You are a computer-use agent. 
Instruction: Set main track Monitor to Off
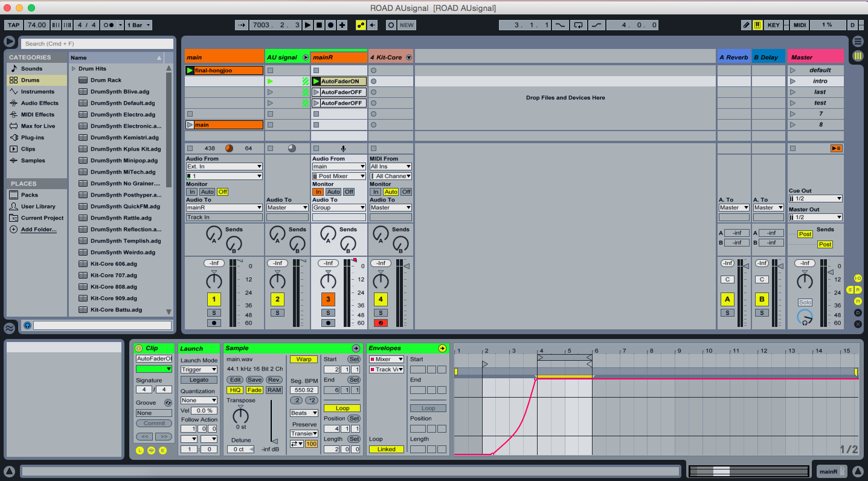coord(222,192)
